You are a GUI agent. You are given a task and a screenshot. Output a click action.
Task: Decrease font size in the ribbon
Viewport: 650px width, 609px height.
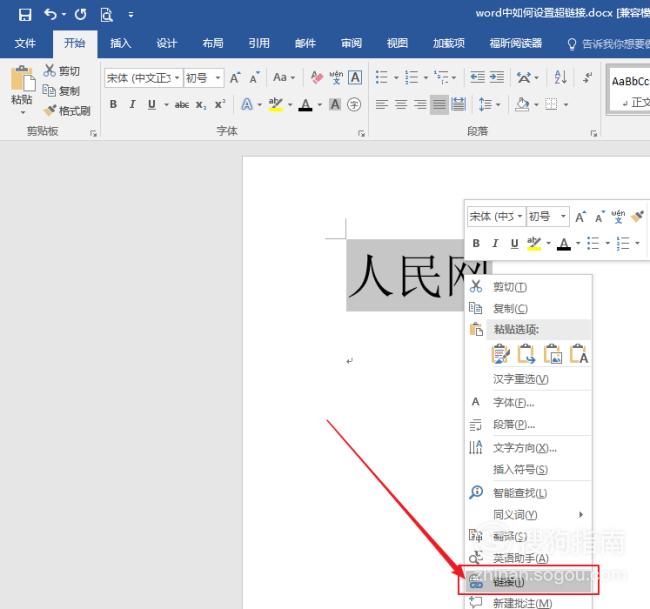coord(254,78)
